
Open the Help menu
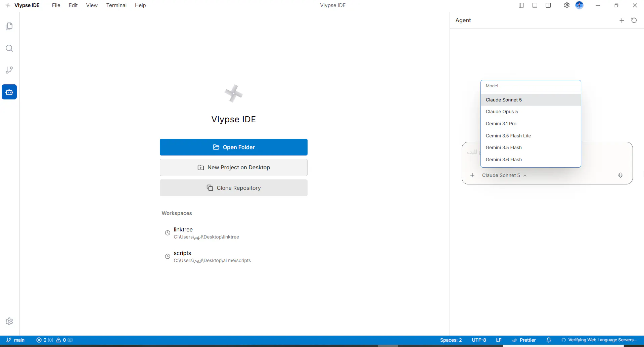tap(140, 5)
